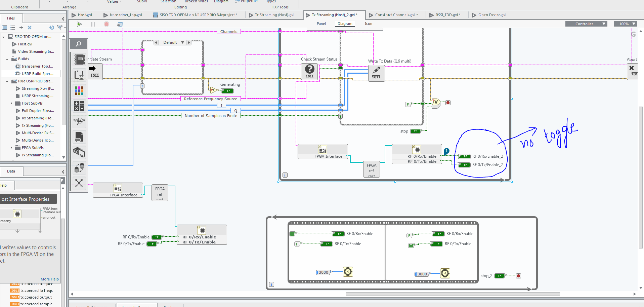Click the stop_2 TF boolean terminal

point(500,276)
